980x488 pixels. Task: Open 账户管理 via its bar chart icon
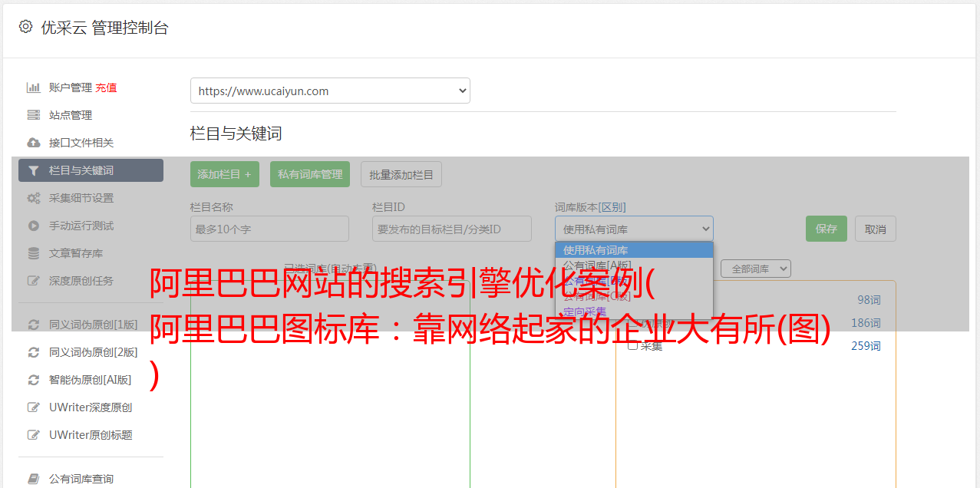point(34,87)
